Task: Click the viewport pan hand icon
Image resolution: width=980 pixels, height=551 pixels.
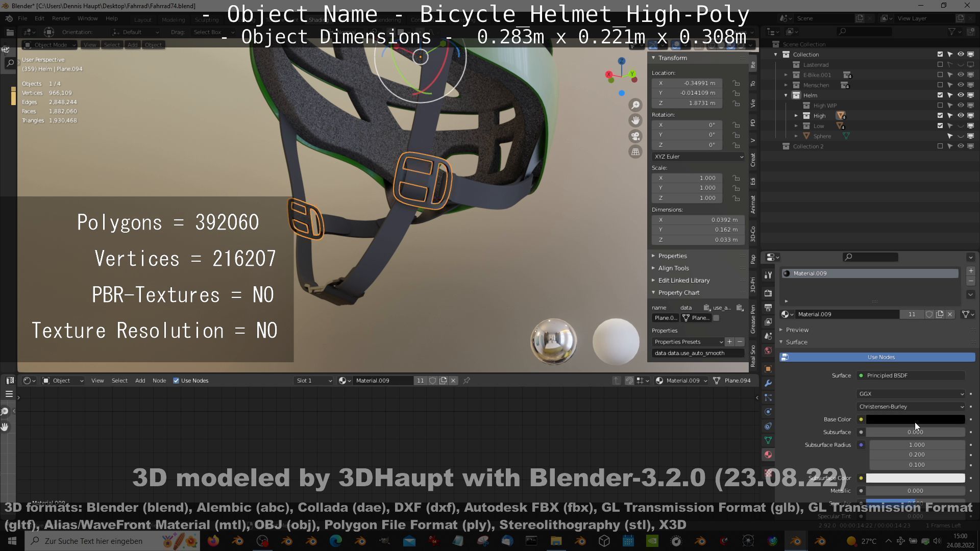Action: [635, 120]
